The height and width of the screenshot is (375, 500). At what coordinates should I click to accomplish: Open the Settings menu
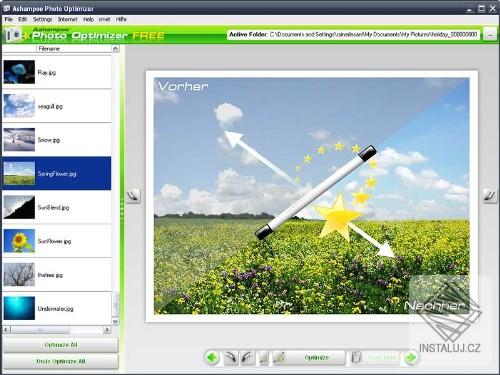tap(42, 19)
